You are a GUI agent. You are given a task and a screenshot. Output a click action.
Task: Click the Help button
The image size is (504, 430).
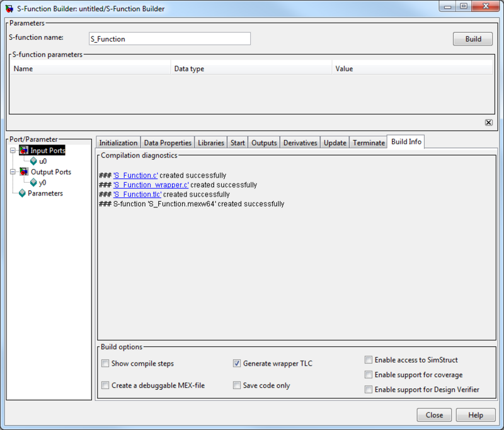pyautogui.click(x=476, y=415)
